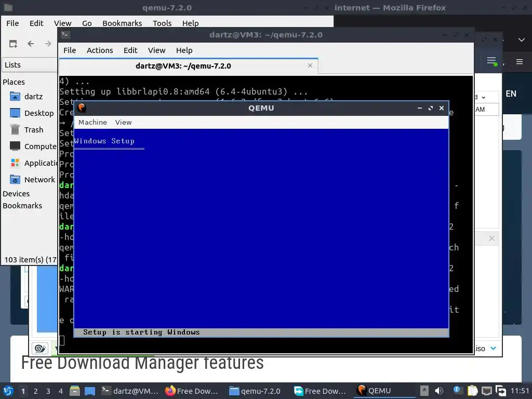Click the QEMU flame icon in title bar
This screenshot has height=399, width=532.
[x=82, y=108]
